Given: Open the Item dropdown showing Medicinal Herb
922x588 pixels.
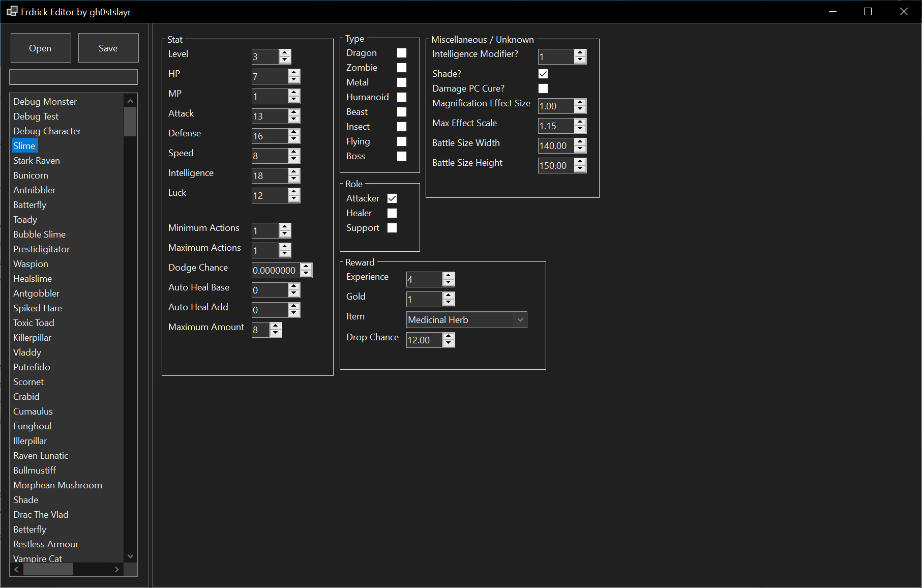Looking at the screenshot, I should click(519, 319).
